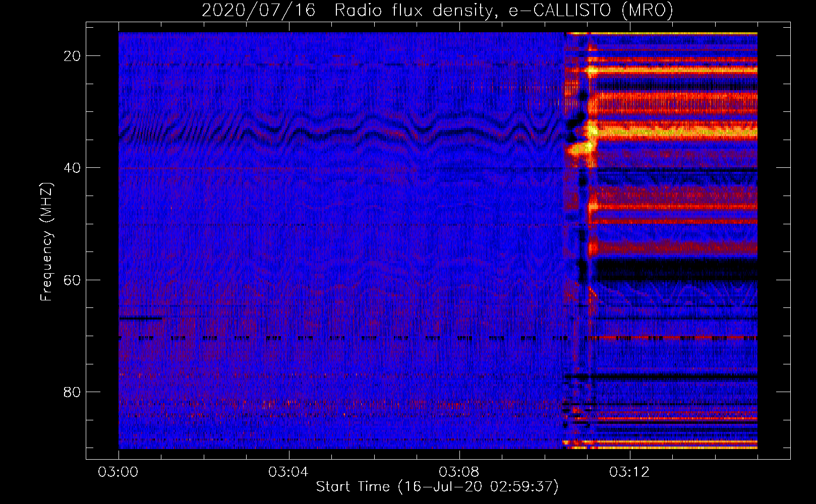Click the Start Time axis label text
The width and height of the screenshot is (816, 504).
coord(437,487)
